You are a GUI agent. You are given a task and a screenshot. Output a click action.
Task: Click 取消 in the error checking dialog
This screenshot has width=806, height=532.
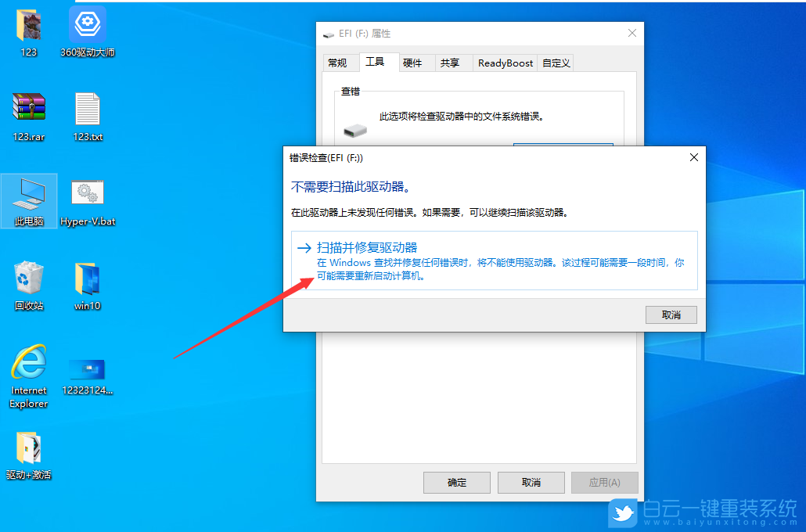[x=671, y=314]
